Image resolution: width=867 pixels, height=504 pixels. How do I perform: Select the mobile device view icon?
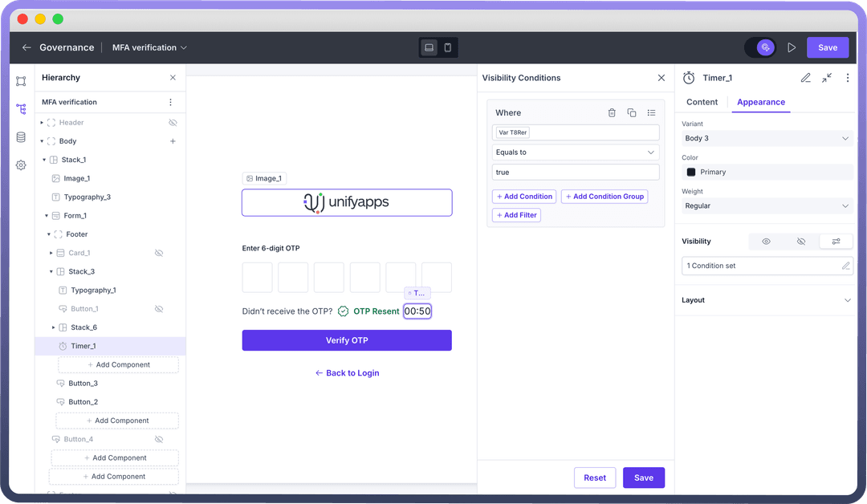click(448, 48)
